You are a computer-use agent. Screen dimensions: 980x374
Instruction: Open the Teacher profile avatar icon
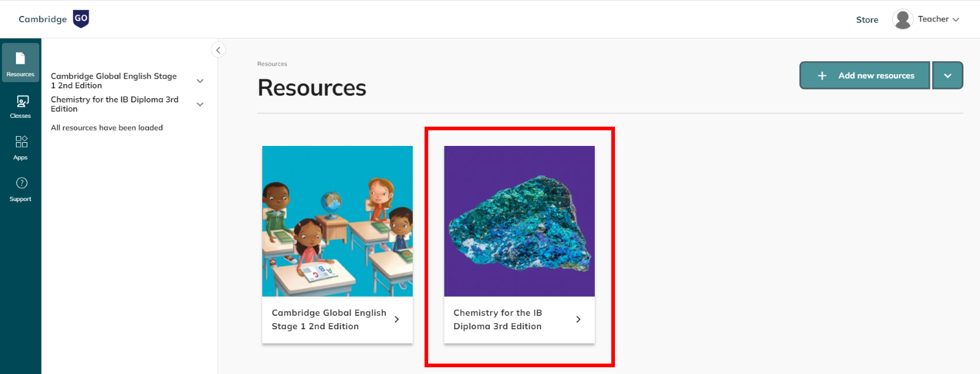click(x=902, y=18)
